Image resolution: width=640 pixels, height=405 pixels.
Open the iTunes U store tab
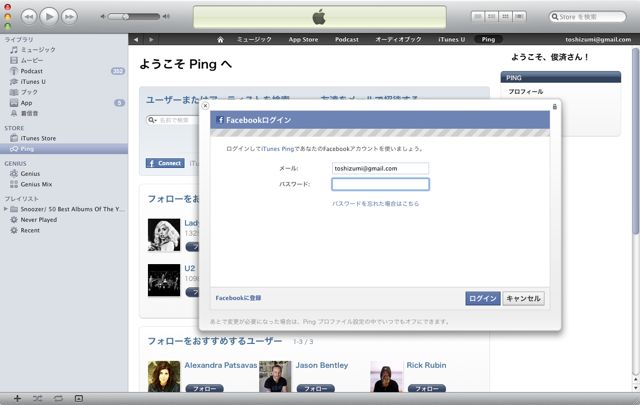click(x=451, y=40)
